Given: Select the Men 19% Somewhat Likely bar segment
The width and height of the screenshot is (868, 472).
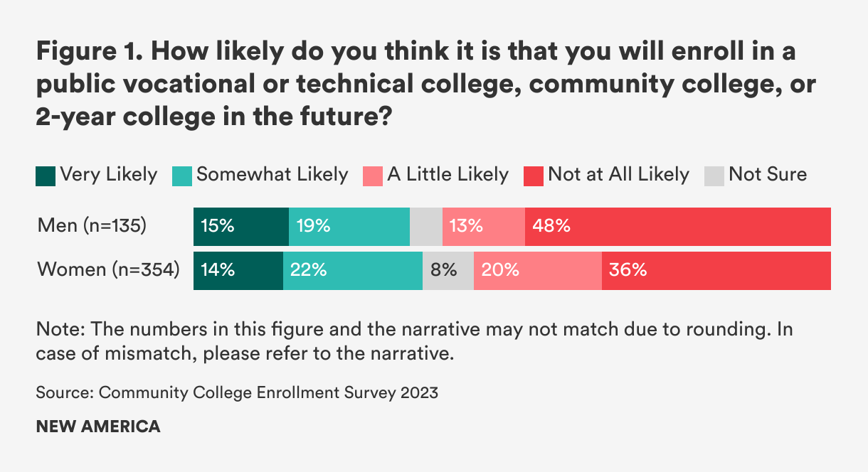Looking at the screenshot, I should click(x=349, y=227).
